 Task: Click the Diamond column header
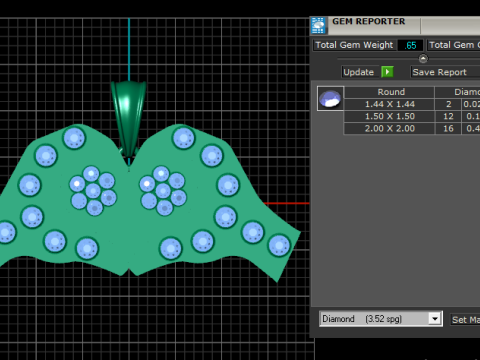[x=458, y=92]
